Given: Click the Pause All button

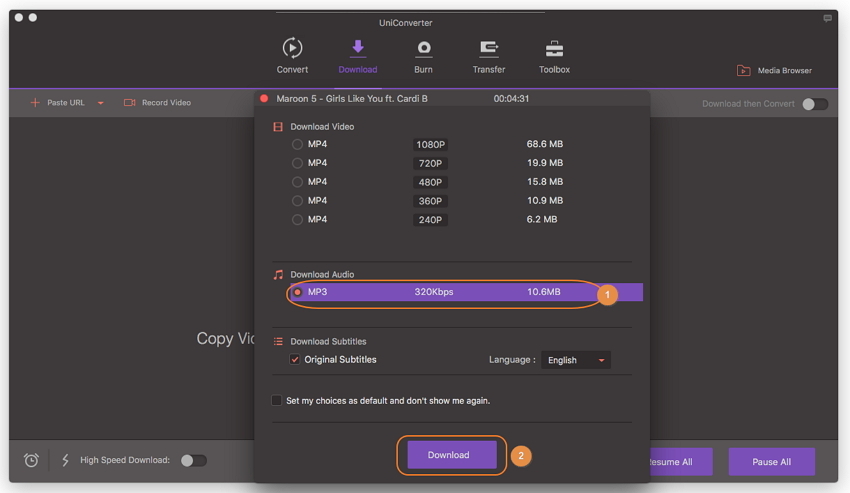Looking at the screenshot, I should 771,462.
